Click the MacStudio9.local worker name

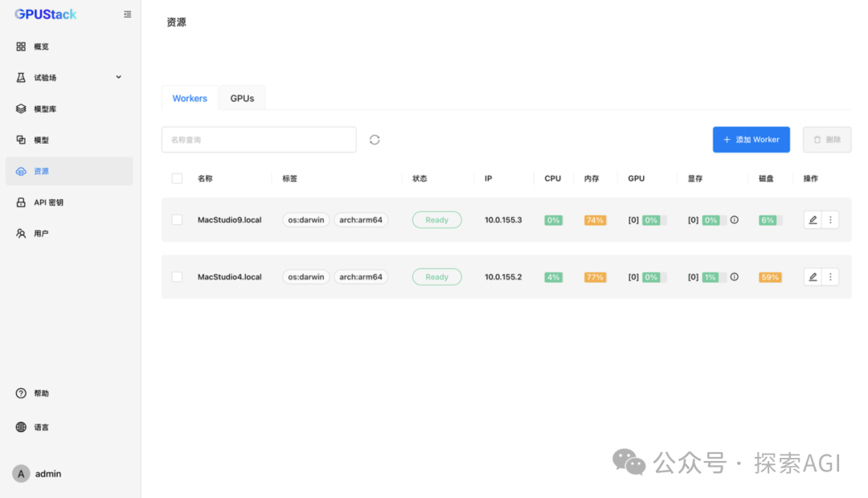point(229,219)
